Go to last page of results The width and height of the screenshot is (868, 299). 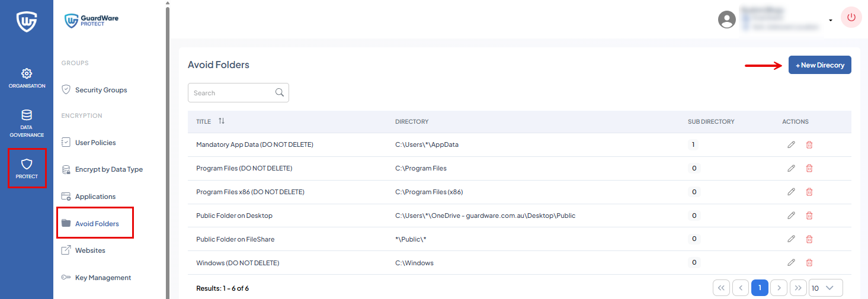click(x=798, y=288)
